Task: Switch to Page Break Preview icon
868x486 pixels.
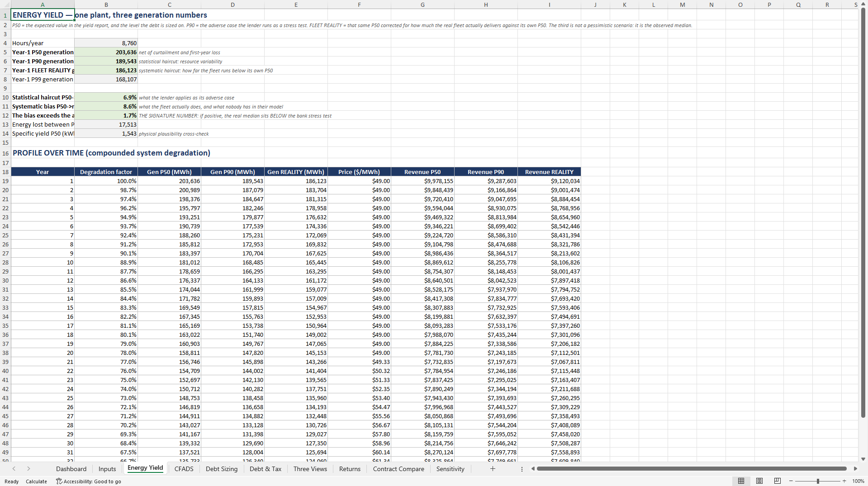Action: click(x=778, y=481)
